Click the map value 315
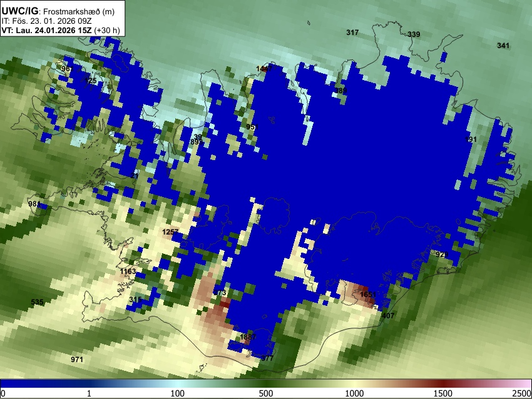The image size is (532, 399). click(x=135, y=300)
